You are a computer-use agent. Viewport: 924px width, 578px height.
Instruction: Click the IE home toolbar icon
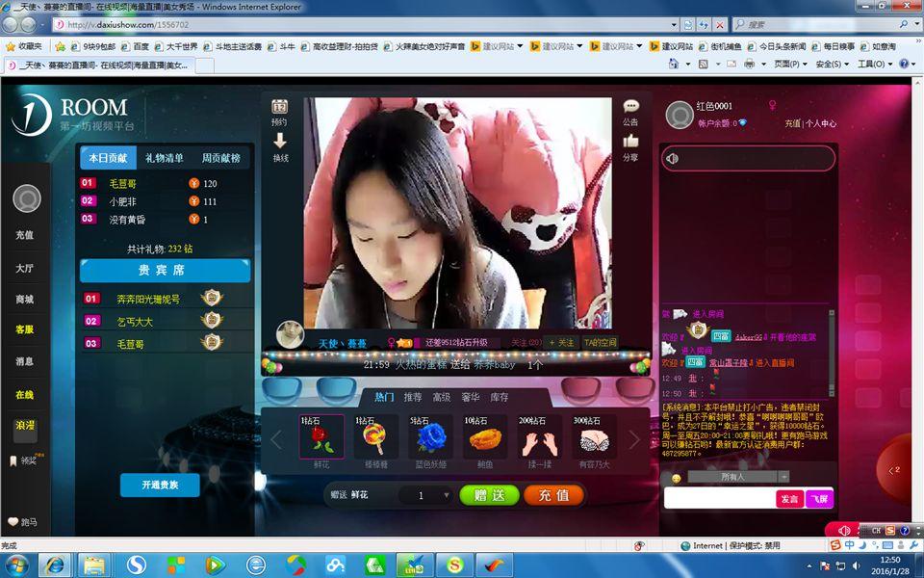point(674,64)
